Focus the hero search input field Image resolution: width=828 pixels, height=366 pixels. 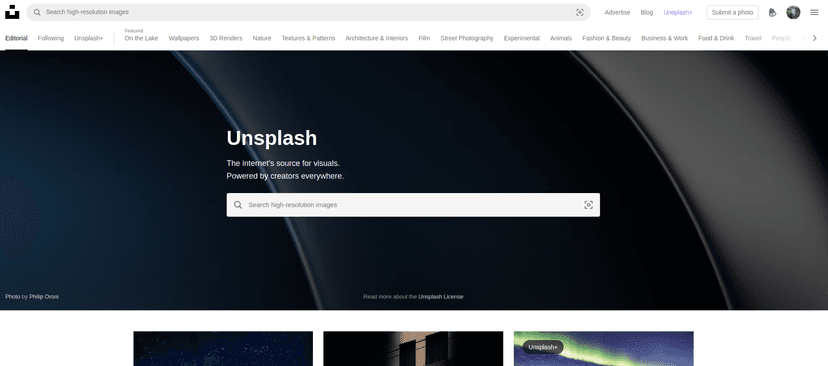click(x=413, y=205)
